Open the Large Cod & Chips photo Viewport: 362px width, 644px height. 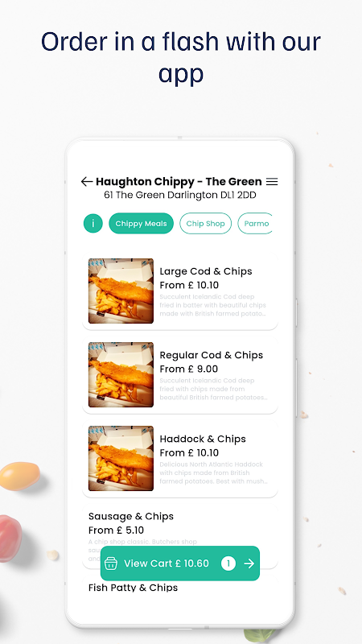pyautogui.click(x=121, y=291)
